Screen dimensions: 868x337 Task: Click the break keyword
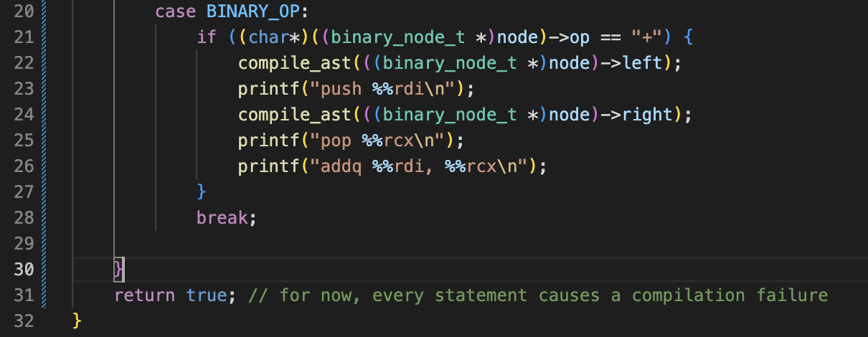pyautogui.click(x=222, y=217)
